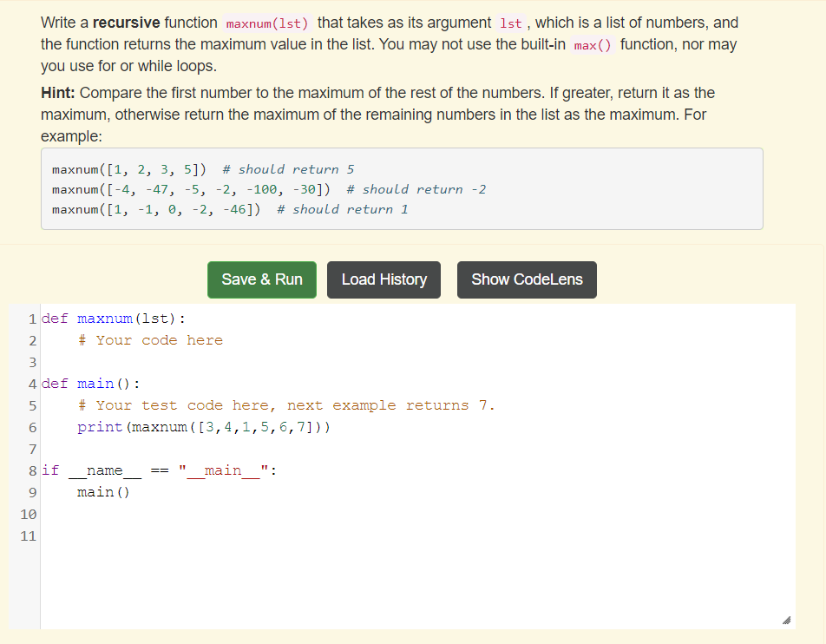826x644 pixels.
Task: Click the inline code maxnum(lst) in instructions
Action: point(267,23)
